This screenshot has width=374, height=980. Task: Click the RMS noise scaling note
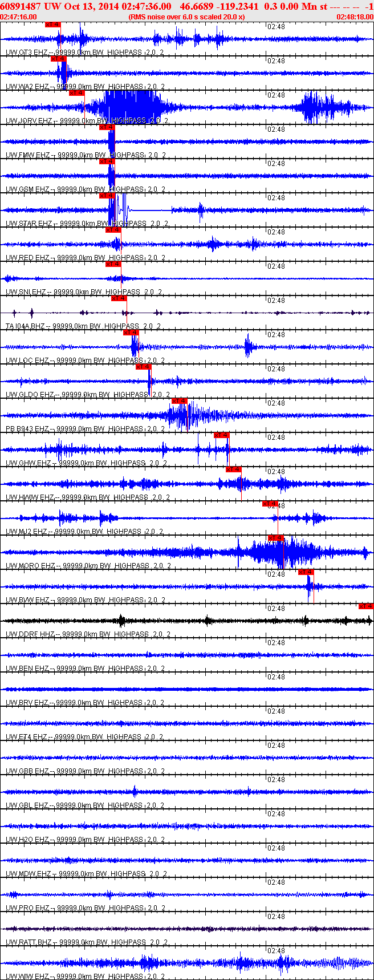pyautogui.click(x=186, y=17)
